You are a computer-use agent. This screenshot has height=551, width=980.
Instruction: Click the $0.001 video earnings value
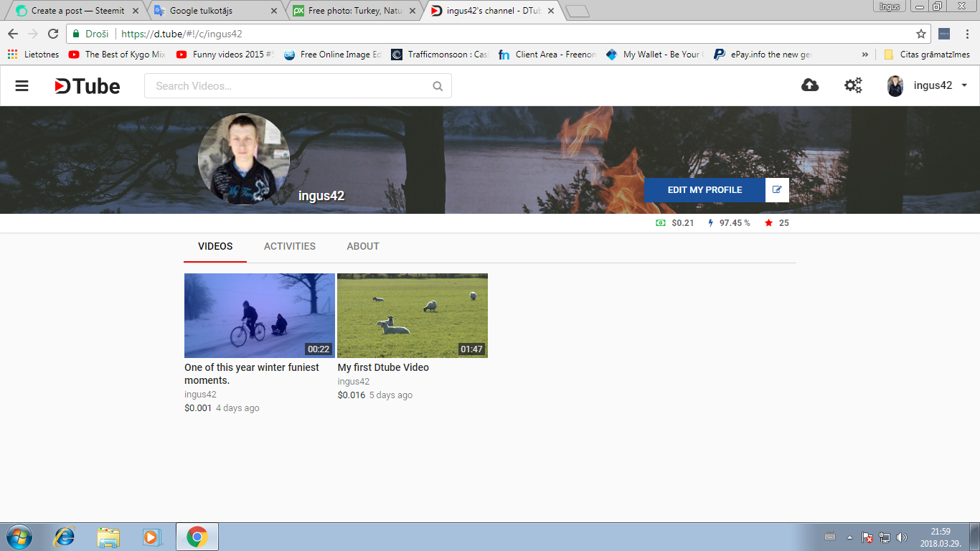tap(198, 408)
